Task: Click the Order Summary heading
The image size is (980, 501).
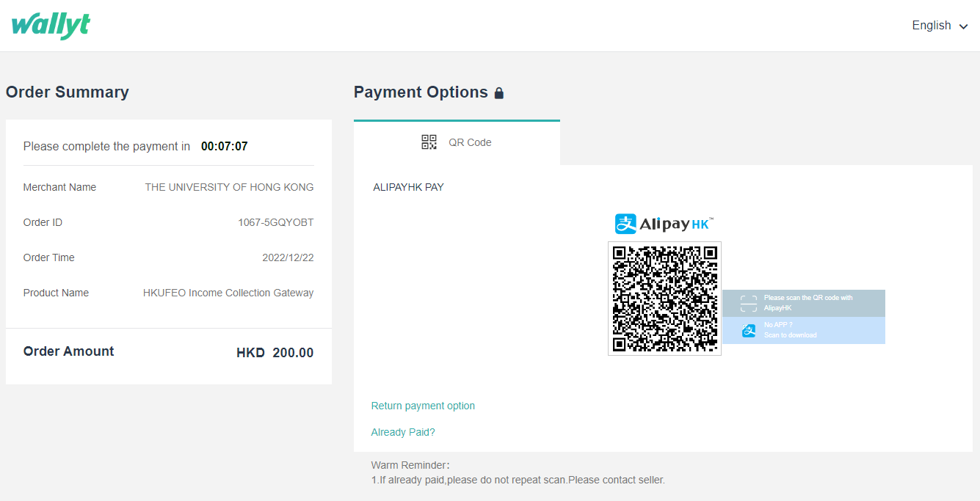Action: pyautogui.click(x=68, y=92)
